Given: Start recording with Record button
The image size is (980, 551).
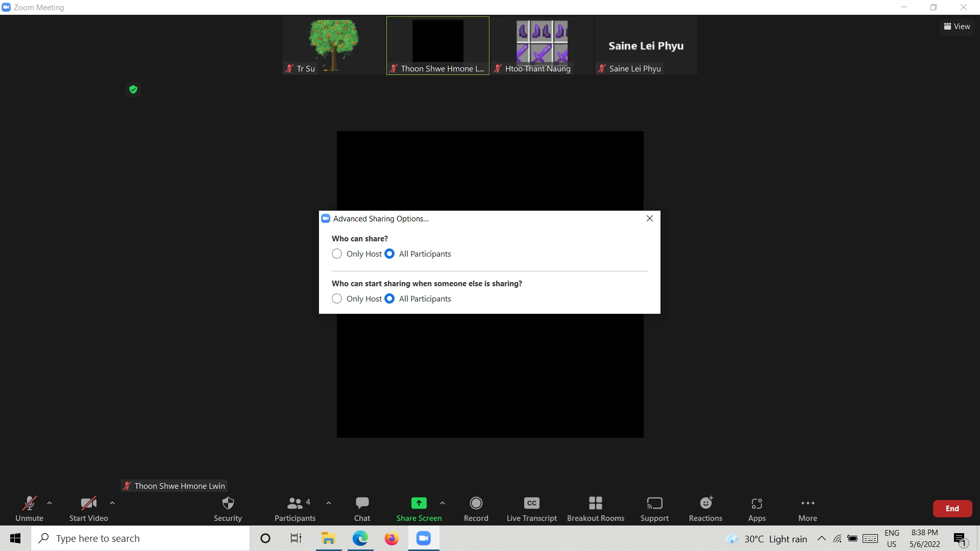Looking at the screenshot, I should click(476, 509).
